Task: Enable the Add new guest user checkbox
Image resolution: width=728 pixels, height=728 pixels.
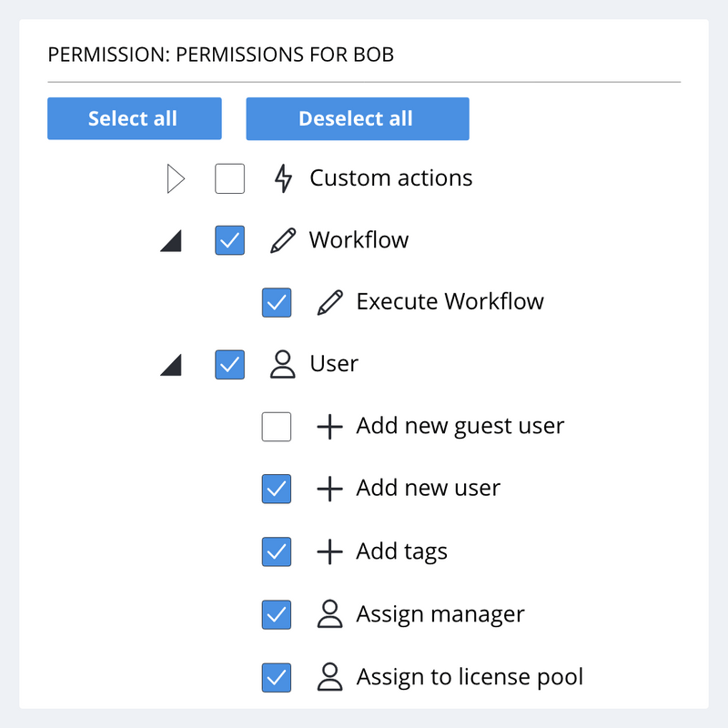Action: (277, 426)
